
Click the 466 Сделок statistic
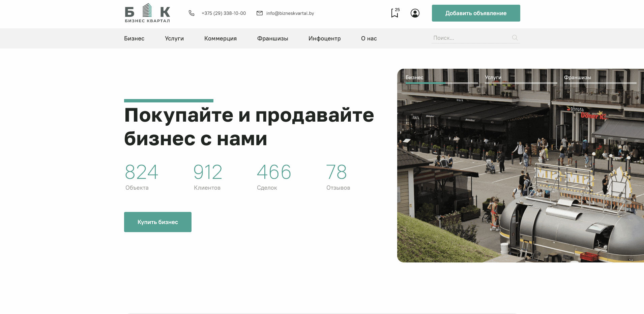[x=274, y=177]
